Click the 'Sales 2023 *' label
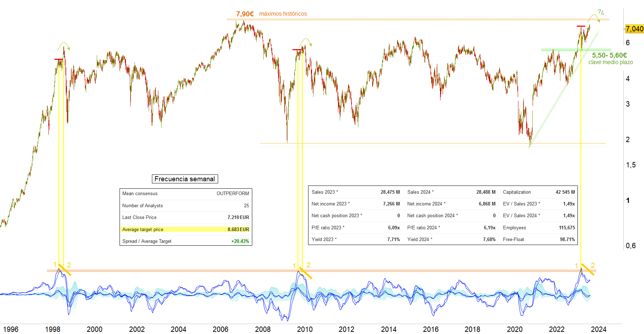Image resolution: width=644 pixels, height=334 pixels. 325,192
